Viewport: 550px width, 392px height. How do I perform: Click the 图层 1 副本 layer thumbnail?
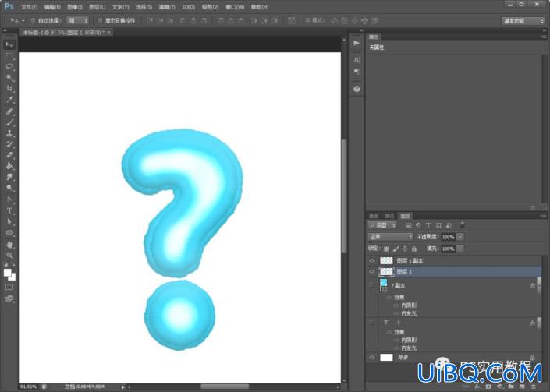click(x=386, y=261)
